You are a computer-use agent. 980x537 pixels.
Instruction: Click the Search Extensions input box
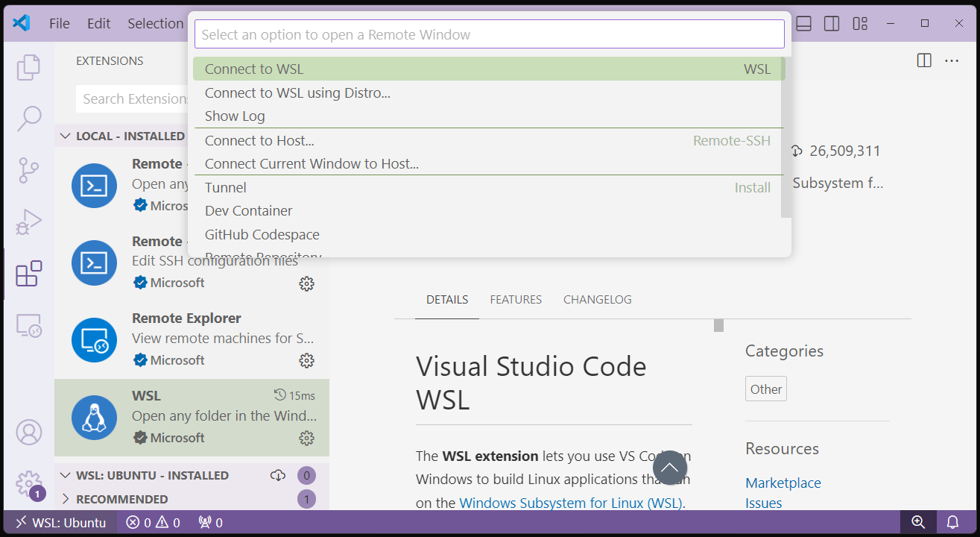click(132, 98)
